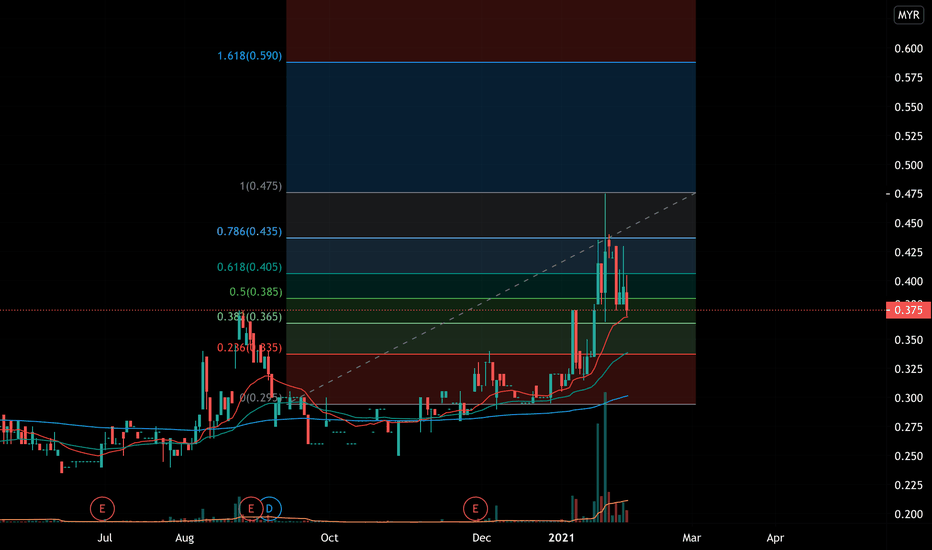
Task: Click the Aug label on time axis
Action: point(185,538)
